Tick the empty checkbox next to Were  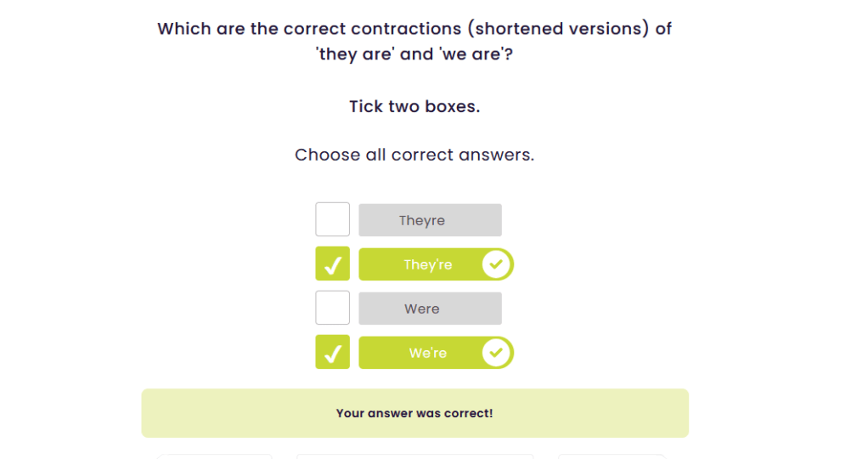[332, 308]
